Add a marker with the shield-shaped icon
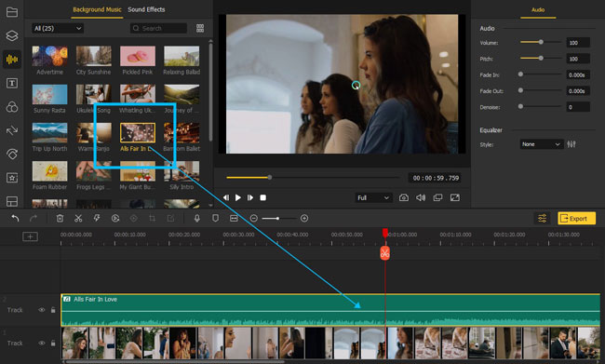605x364 pixels. click(x=215, y=219)
